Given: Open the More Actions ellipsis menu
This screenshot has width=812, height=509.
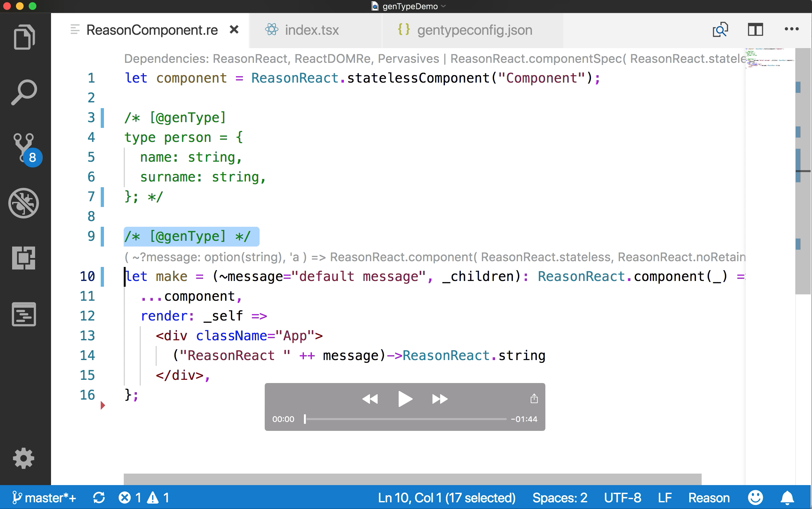Looking at the screenshot, I should pyautogui.click(x=792, y=29).
